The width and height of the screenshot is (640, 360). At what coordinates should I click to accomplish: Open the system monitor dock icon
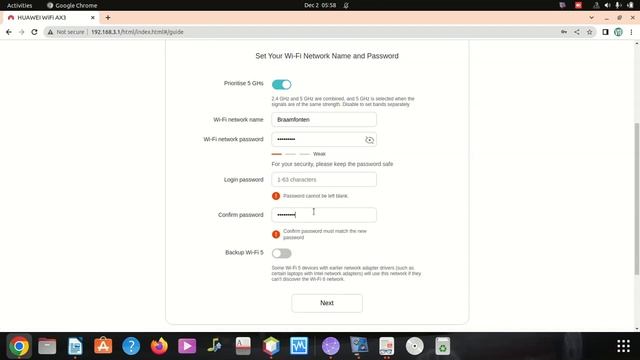click(x=299, y=346)
